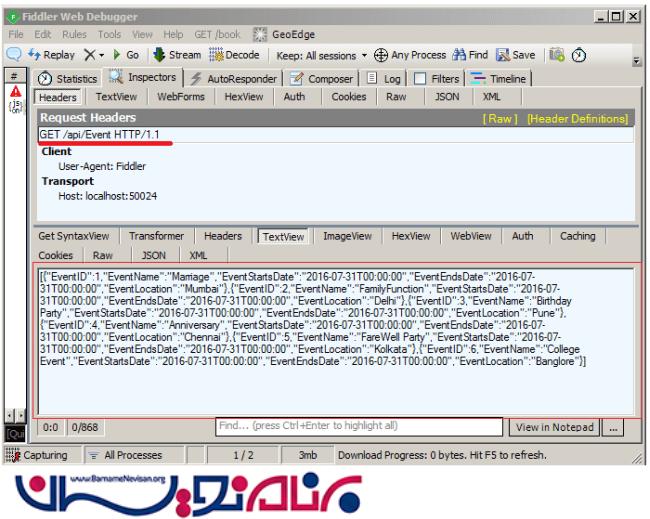
Task: Click the Header Definitions link
Action: [578, 118]
